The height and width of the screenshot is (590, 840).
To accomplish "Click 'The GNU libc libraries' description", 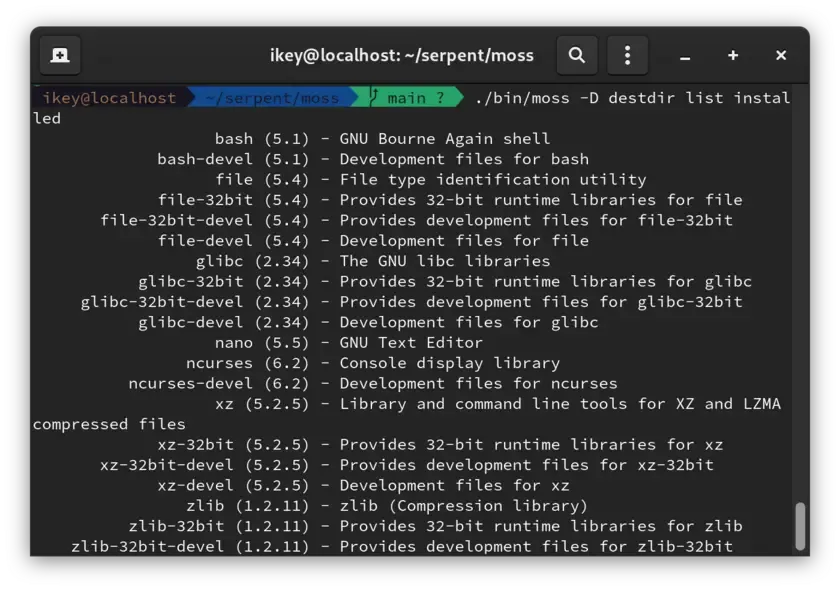I will (445, 261).
